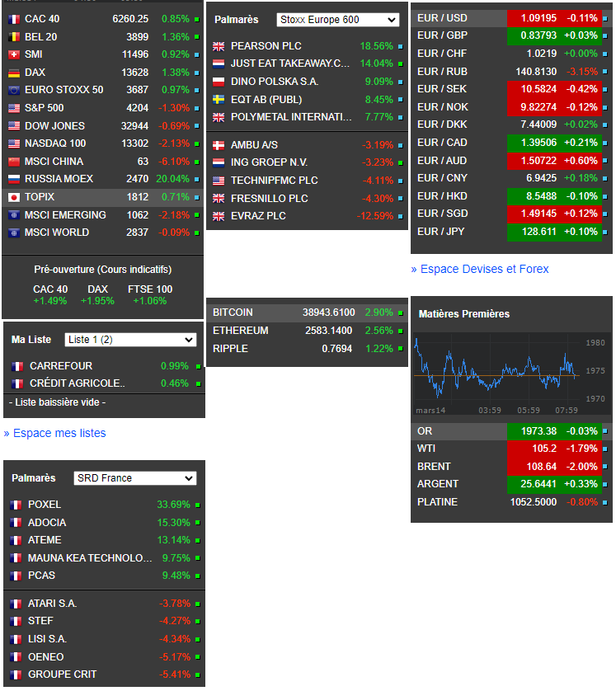Click the Japan flag beside TOPIX
This screenshot has width=616, height=691.
point(14,197)
